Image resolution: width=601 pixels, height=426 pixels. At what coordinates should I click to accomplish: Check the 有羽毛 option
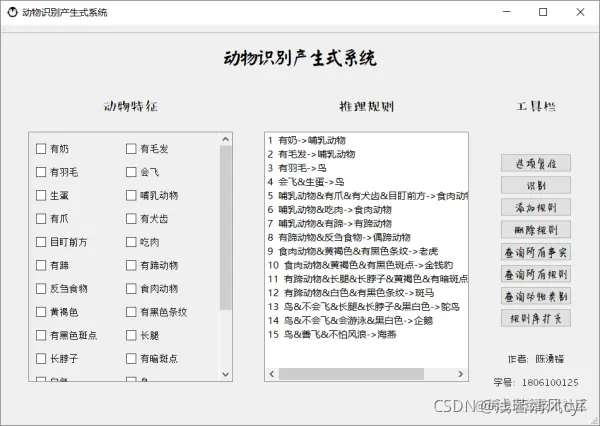(41, 172)
